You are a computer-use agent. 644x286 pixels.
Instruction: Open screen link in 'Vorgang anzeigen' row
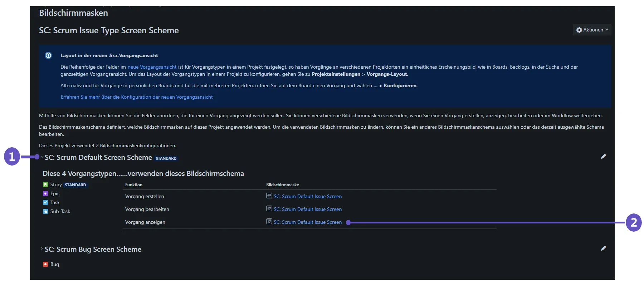coord(308,222)
